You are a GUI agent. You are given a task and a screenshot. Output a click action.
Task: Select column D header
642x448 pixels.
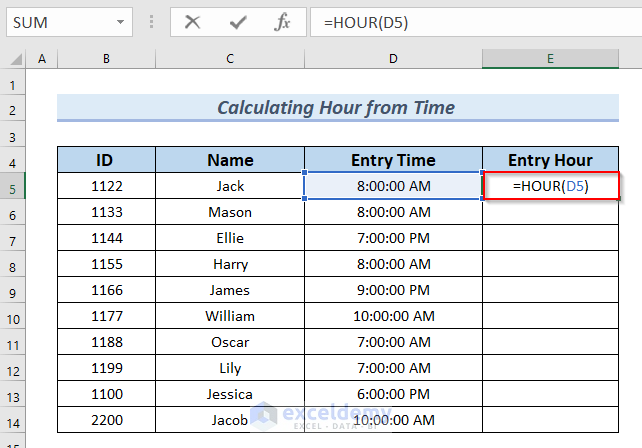(393, 60)
